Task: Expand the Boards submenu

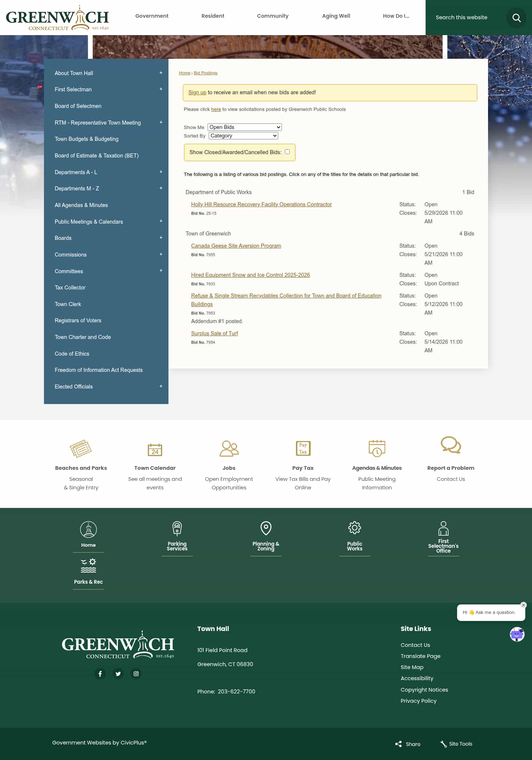Action: [161, 238]
